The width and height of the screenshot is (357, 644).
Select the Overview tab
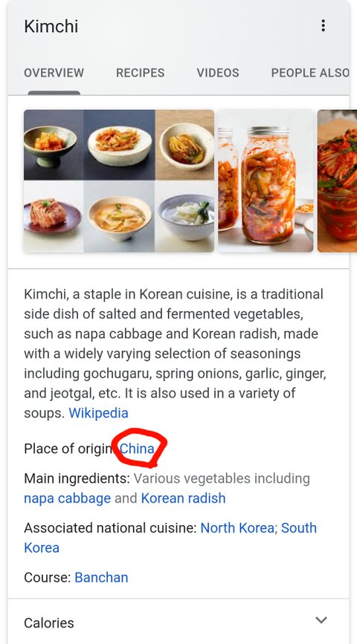pos(54,73)
